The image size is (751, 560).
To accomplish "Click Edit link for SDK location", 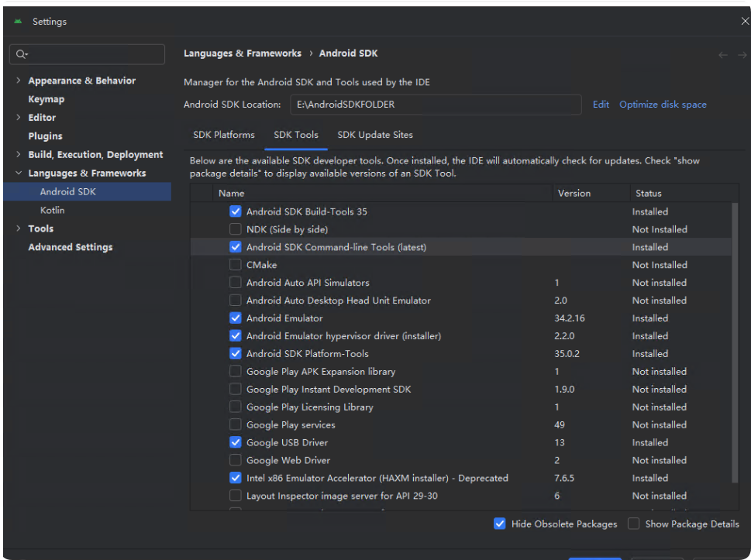I will [x=601, y=105].
